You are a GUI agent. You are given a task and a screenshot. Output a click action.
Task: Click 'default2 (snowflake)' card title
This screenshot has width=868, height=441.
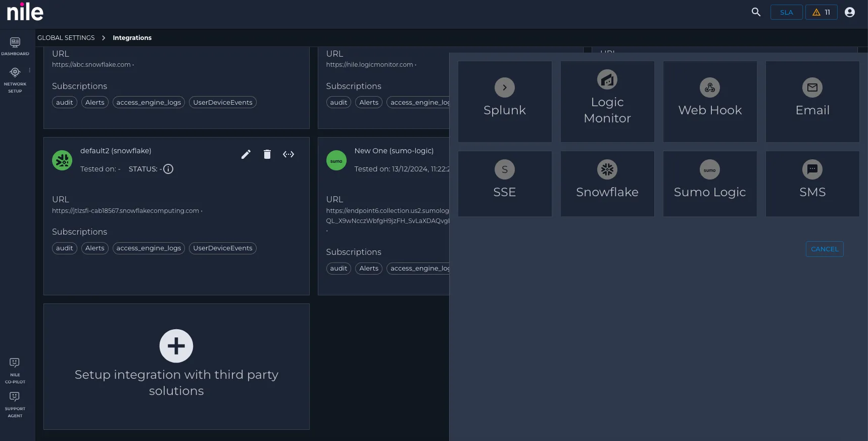coord(116,151)
